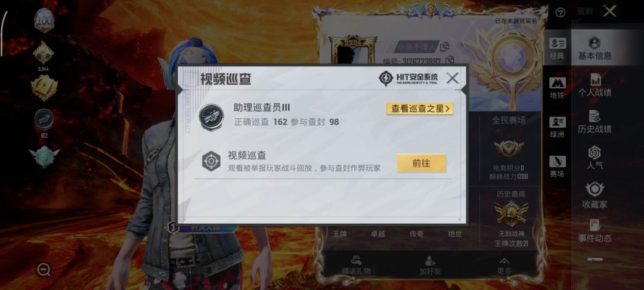Select the 绿洲 oasis mode tab
The width and height of the screenshot is (644, 290).
[x=558, y=127]
